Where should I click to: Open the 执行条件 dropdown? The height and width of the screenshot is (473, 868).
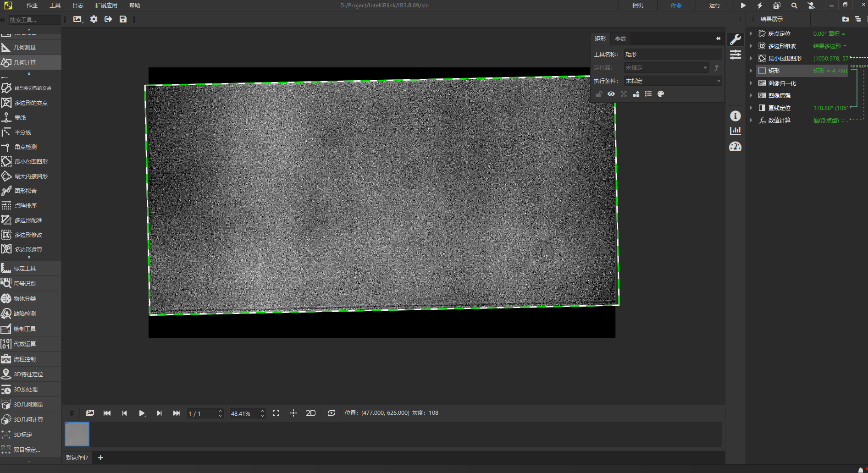click(672, 81)
